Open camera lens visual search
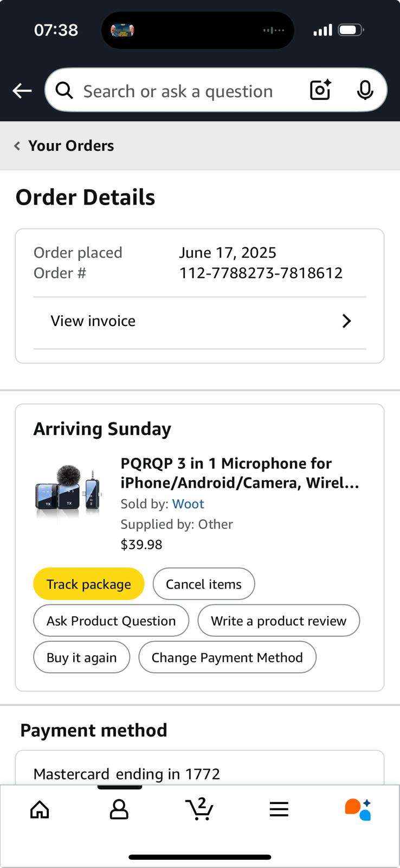 pyautogui.click(x=320, y=90)
